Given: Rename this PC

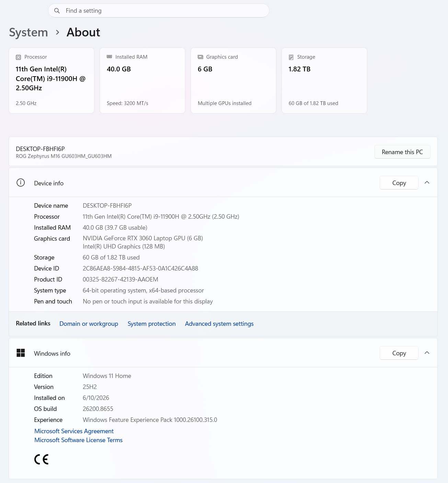Looking at the screenshot, I should (402, 152).
